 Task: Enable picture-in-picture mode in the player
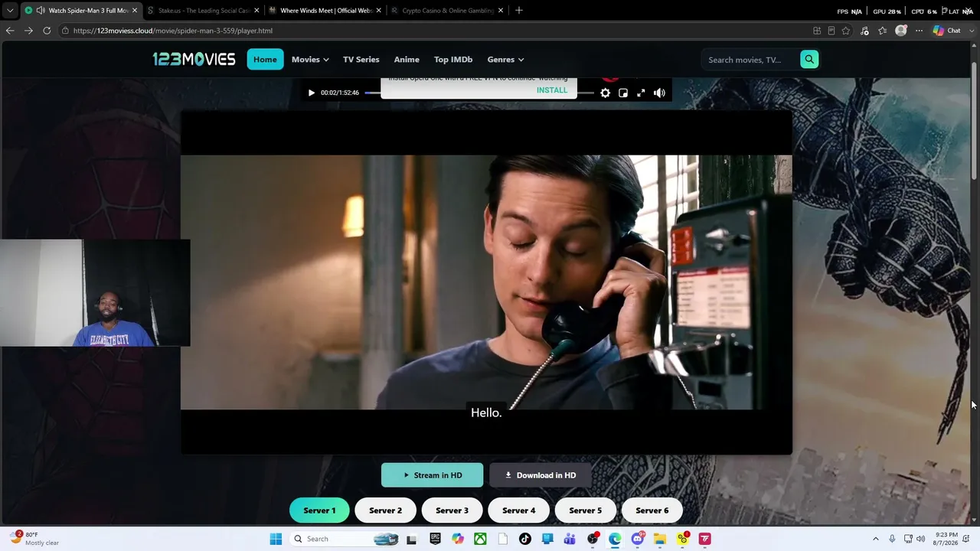(x=623, y=93)
